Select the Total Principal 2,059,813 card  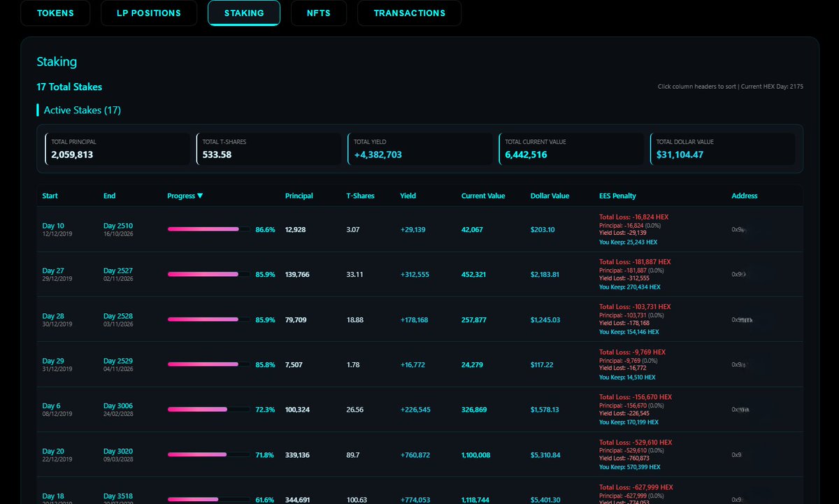click(x=117, y=148)
